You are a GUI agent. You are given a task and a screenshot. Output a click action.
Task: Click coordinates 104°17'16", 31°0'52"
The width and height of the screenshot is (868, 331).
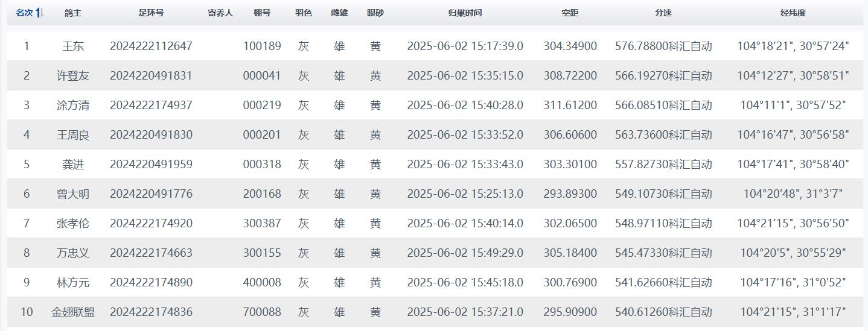(x=793, y=283)
